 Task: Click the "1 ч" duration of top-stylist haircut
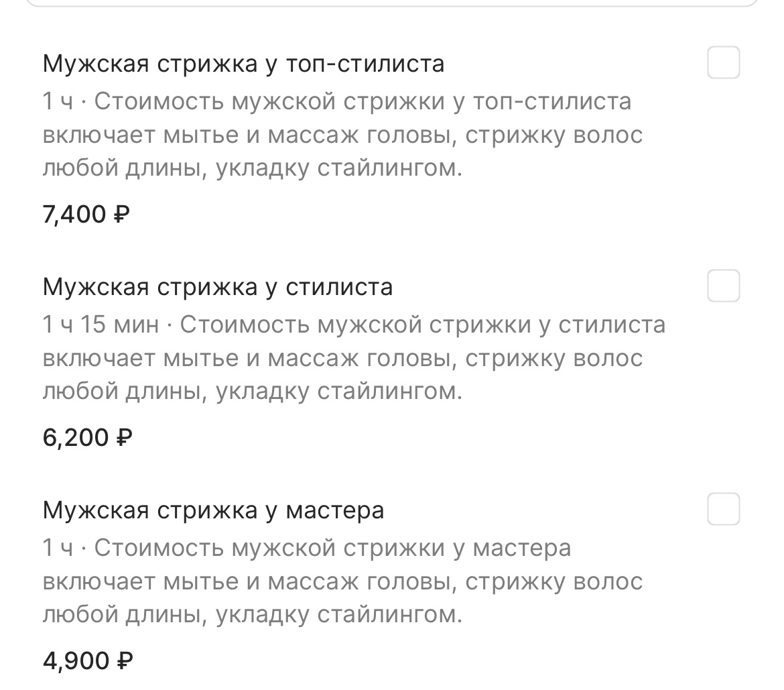(57, 102)
